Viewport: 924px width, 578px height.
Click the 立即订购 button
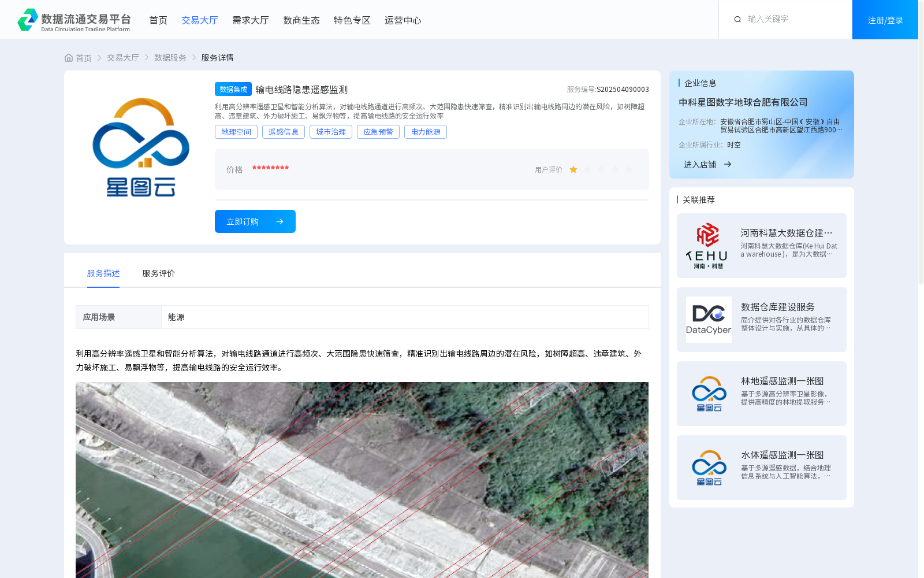[255, 221]
